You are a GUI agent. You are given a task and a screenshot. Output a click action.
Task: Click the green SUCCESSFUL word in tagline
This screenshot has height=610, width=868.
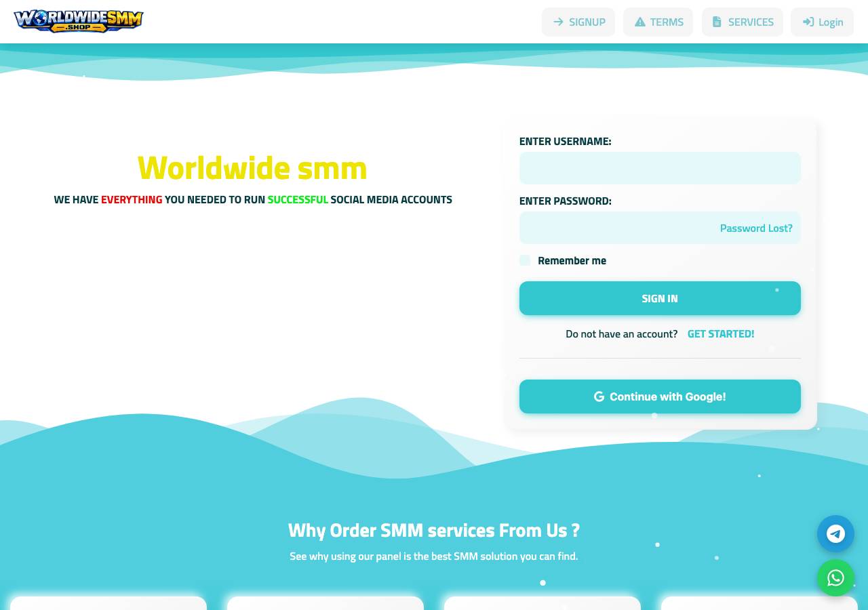(x=298, y=200)
